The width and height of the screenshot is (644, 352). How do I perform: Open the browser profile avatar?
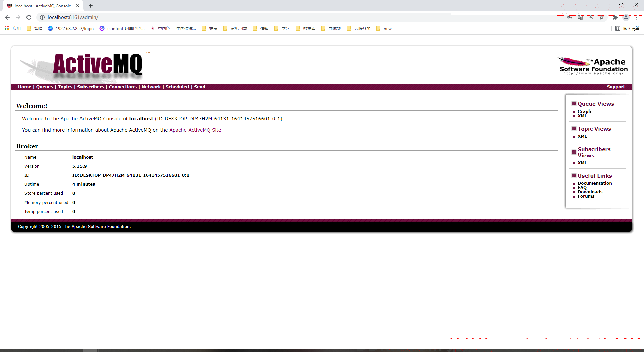click(x=626, y=17)
